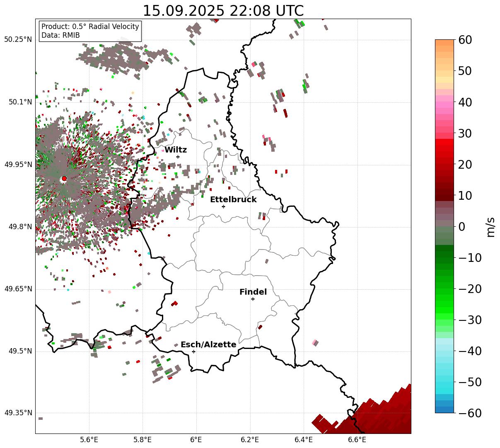
Task: Click the 49.65°N latitude label
Action: [x=18, y=289]
